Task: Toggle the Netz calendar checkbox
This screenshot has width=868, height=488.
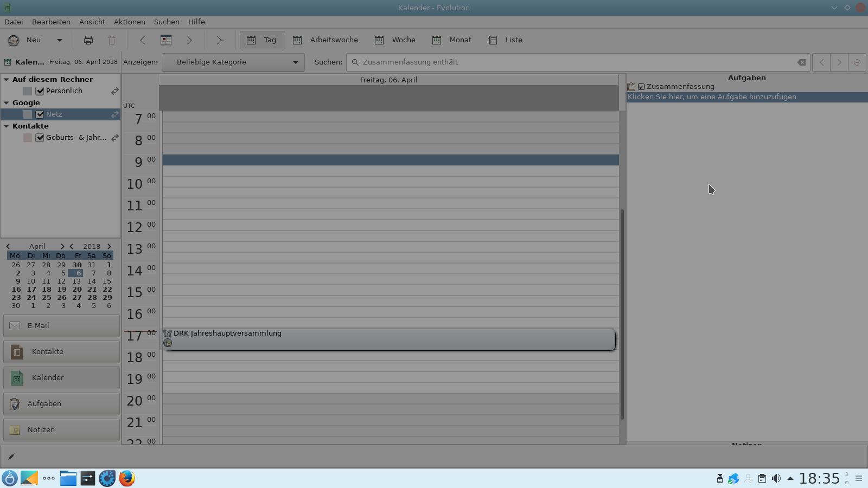Action: coord(40,114)
